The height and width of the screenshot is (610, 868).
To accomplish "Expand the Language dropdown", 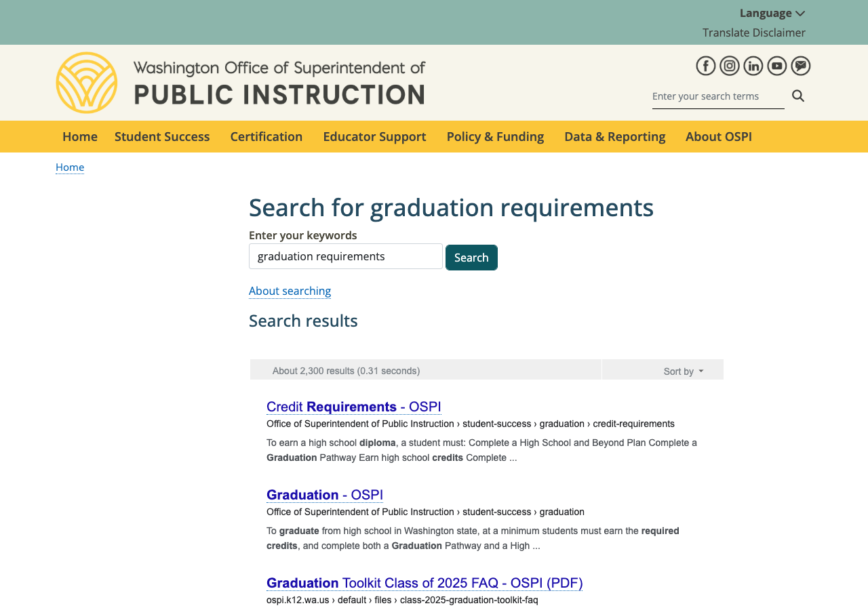I will pyautogui.click(x=772, y=13).
